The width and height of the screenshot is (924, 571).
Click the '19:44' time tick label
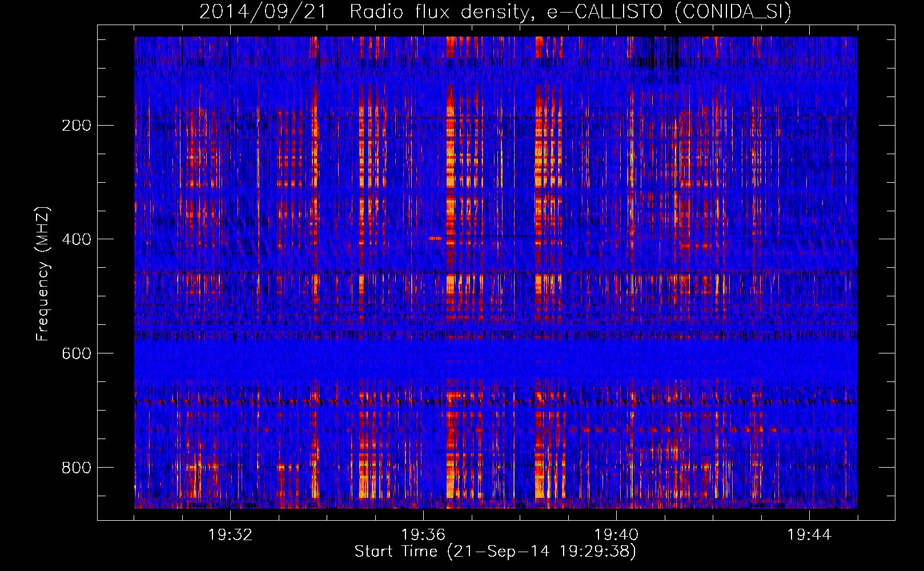(x=809, y=535)
